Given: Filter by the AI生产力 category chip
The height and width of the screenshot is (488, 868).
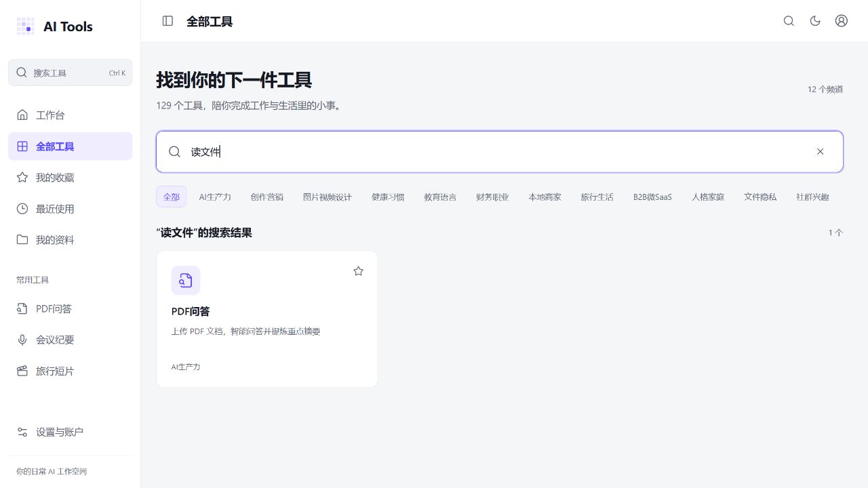Looking at the screenshot, I should [215, 197].
